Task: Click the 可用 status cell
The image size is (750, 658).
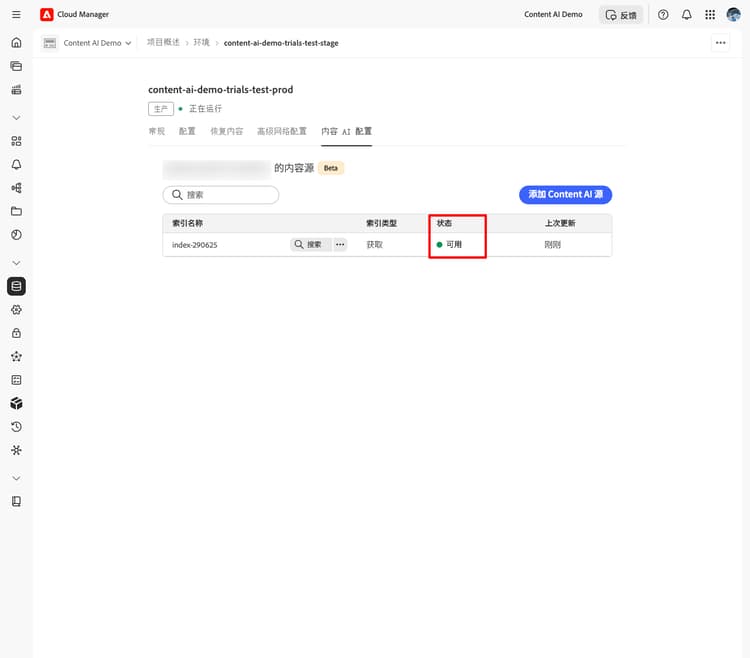Action: (x=449, y=244)
